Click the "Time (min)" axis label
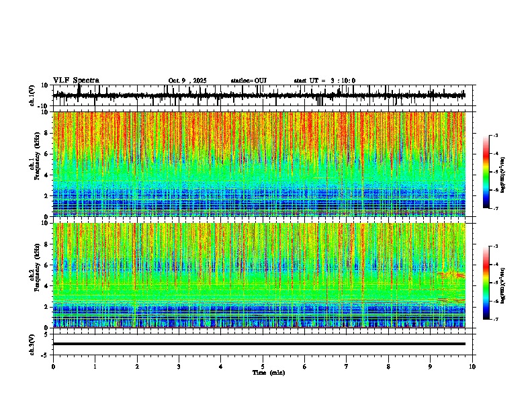Image resolution: width=532 pixels, height=411 pixels. coord(269,373)
